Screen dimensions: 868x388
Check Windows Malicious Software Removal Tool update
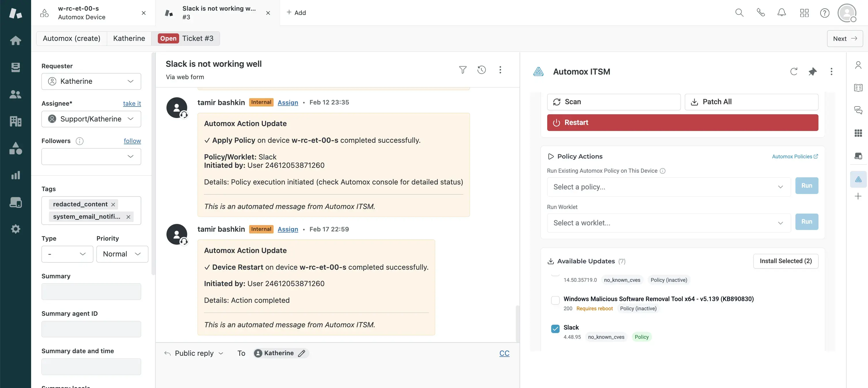point(555,300)
